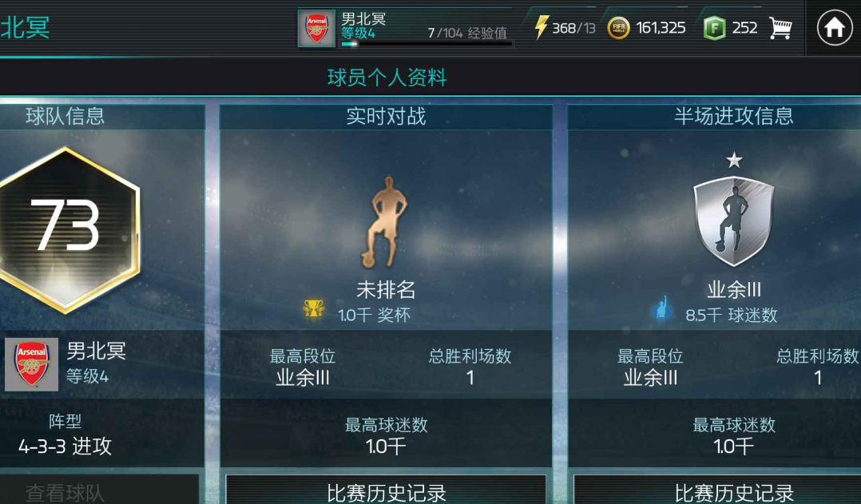This screenshot has width=861, height=504.
Task: Select the Arsenal badge in top bar
Action: click(x=316, y=29)
